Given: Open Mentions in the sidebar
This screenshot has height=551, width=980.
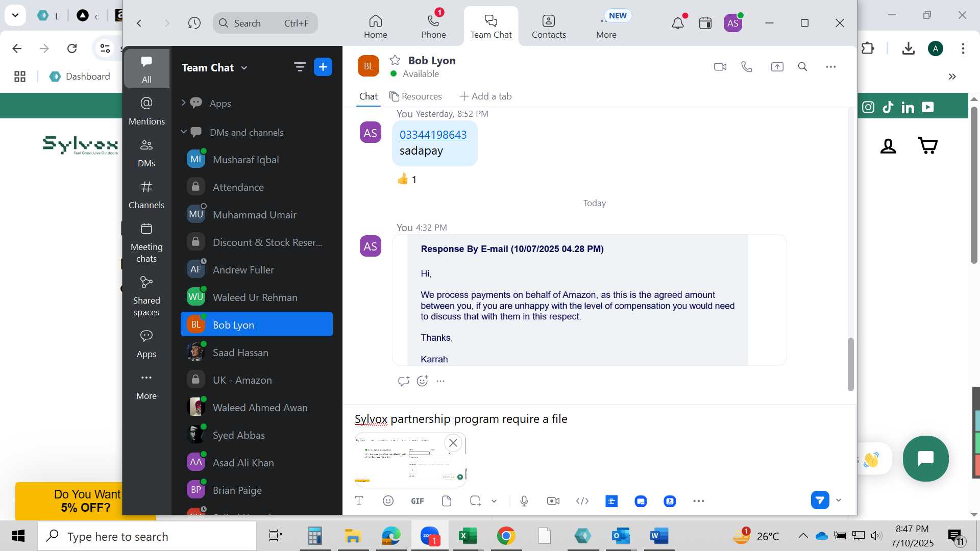Looking at the screenshot, I should [146, 111].
